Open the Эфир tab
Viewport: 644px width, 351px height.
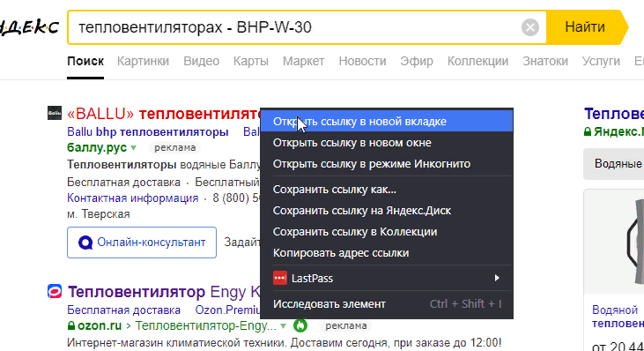pyautogui.click(x=417, y=61)
